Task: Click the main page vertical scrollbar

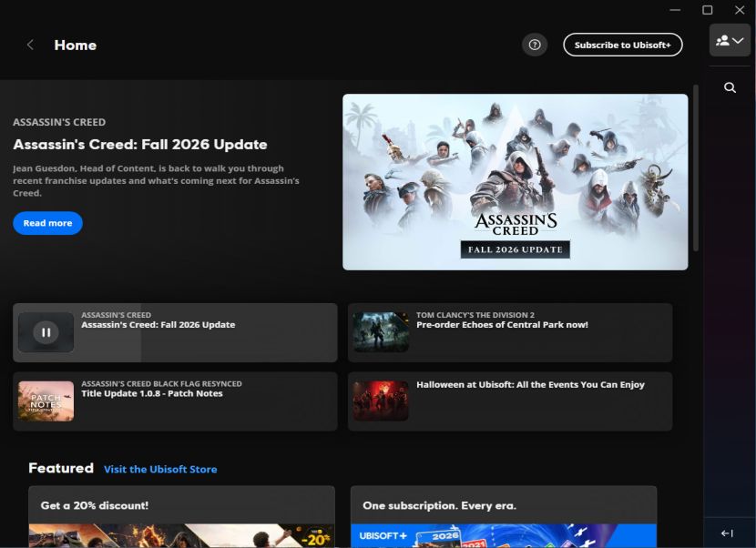Action: [x=695, y=167]
